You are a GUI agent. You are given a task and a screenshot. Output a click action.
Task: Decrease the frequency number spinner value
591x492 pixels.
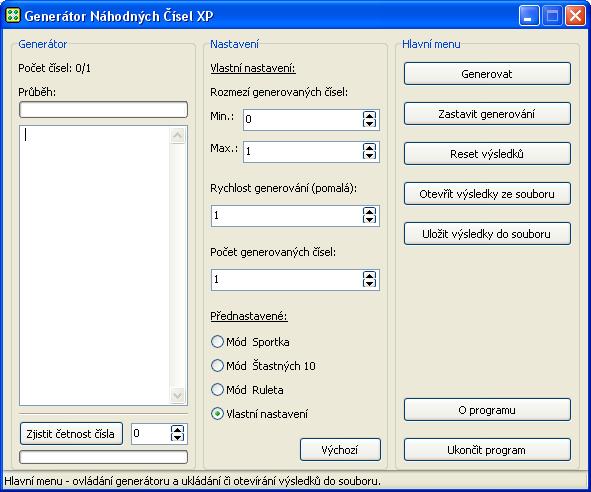(x=178, y=437)
